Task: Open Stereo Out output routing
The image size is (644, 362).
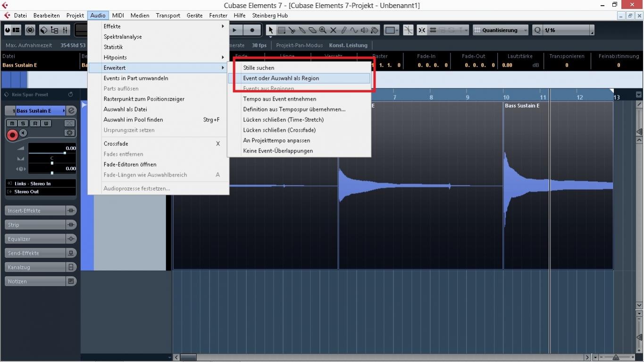Action: tap(41, 192)
